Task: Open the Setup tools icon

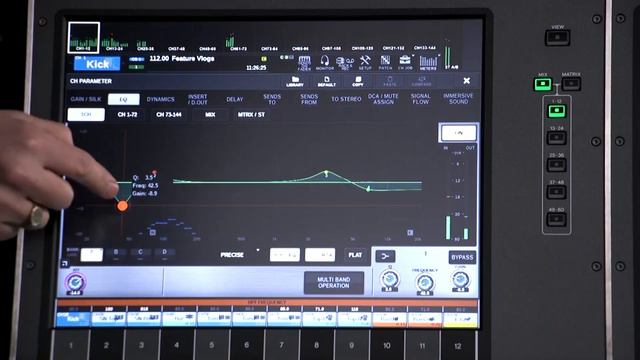Action: click(365, 63)
